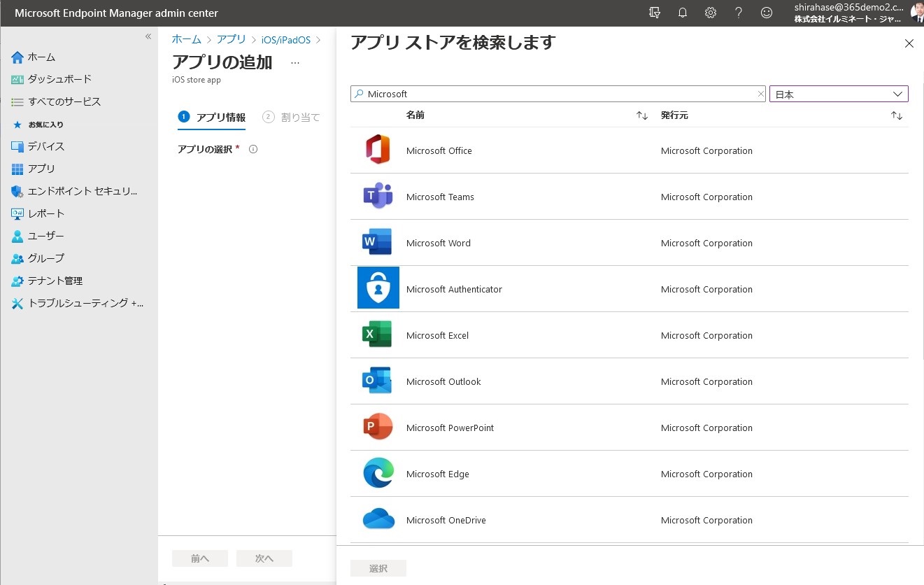Click the info icon beside アプリの選択

click(x=253, y=149)
